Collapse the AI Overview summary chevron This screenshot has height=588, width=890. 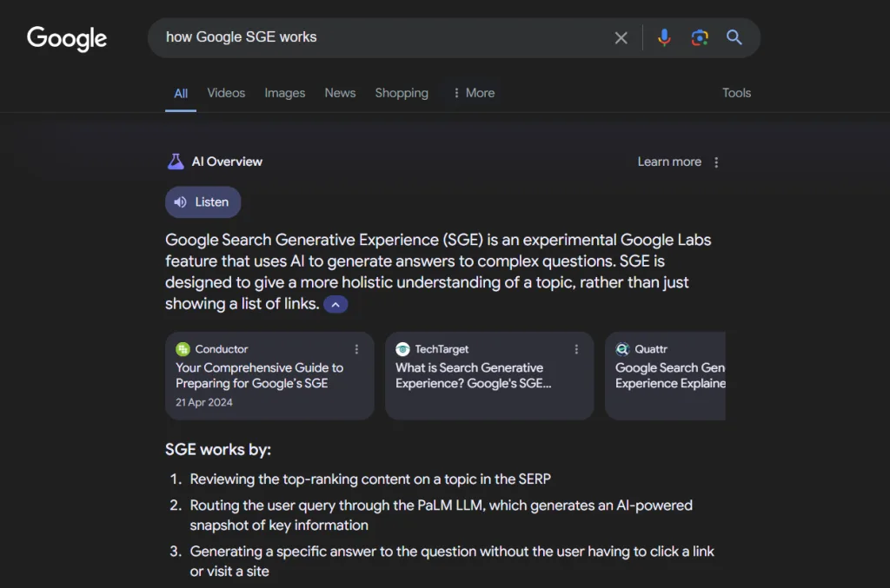(x=335, y=305)
